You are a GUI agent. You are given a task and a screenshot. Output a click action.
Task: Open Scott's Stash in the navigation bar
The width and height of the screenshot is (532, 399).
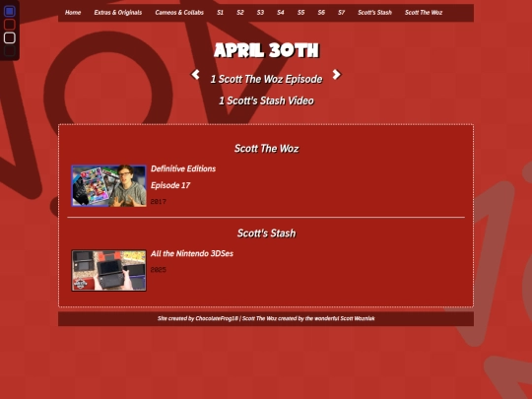[x=374, y=13]
